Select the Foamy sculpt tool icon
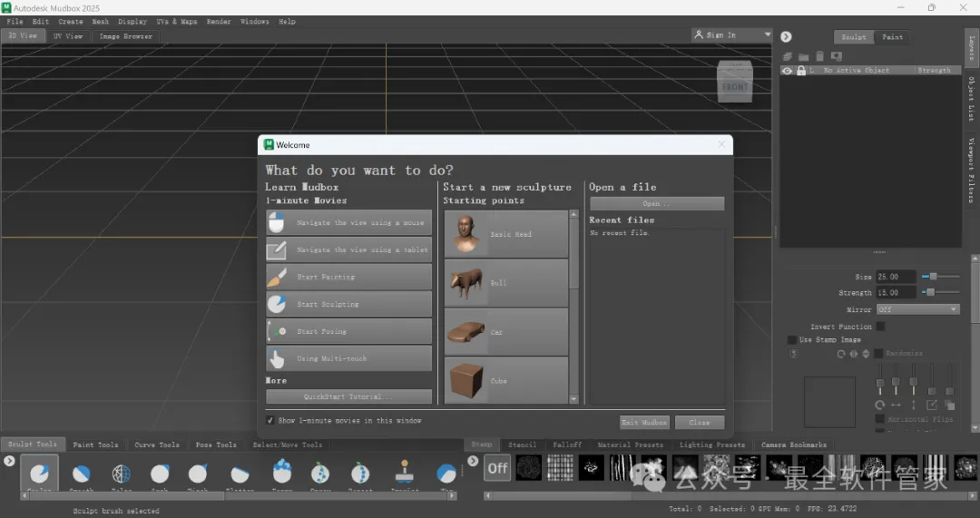 282,471
